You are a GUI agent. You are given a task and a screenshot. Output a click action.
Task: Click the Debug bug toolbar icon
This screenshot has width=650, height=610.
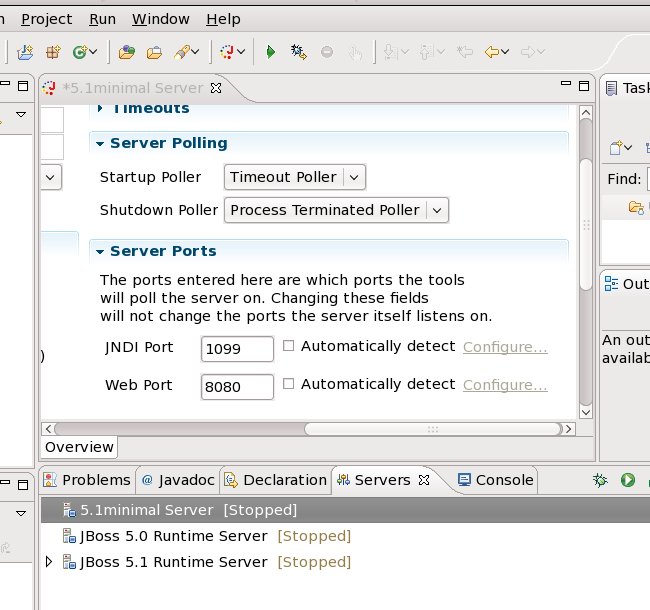(x=298, y=52)
